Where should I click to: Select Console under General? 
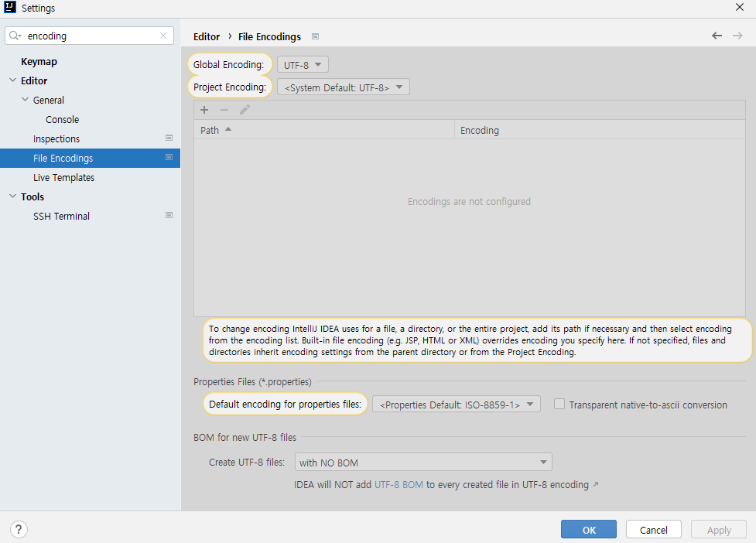[62, 119]
